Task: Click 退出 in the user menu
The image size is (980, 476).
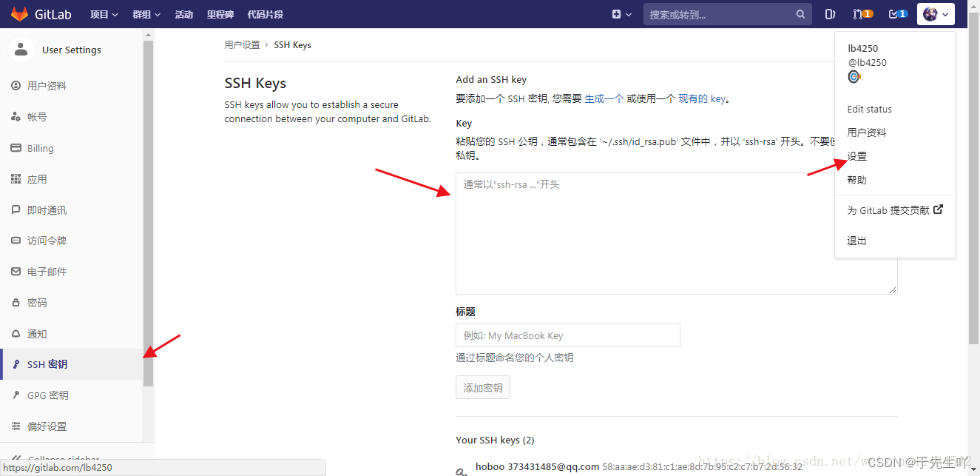Action: 856,240
